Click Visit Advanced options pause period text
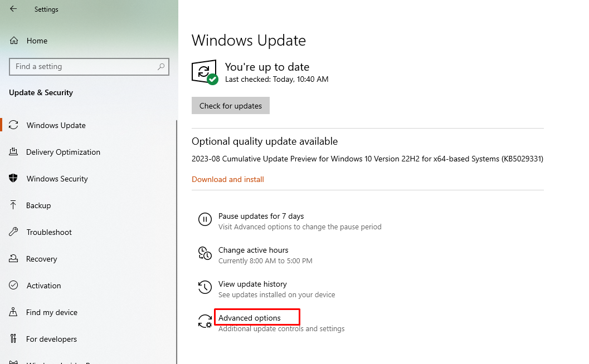589x364 pixels. point(300,227)
